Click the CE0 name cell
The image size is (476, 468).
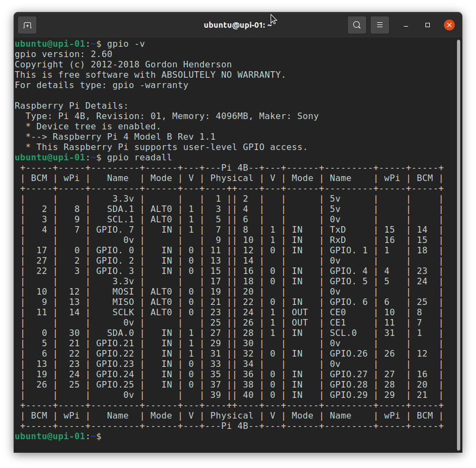337,313
